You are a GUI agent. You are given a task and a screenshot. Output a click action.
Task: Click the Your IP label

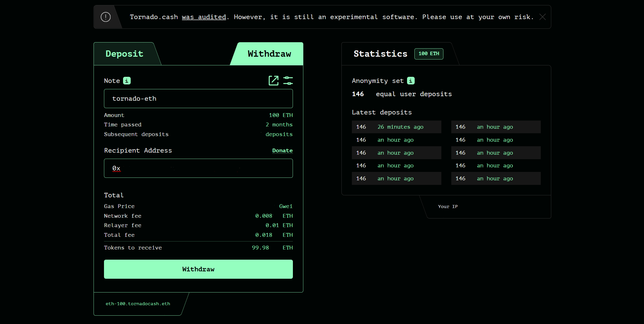(448, 207)
